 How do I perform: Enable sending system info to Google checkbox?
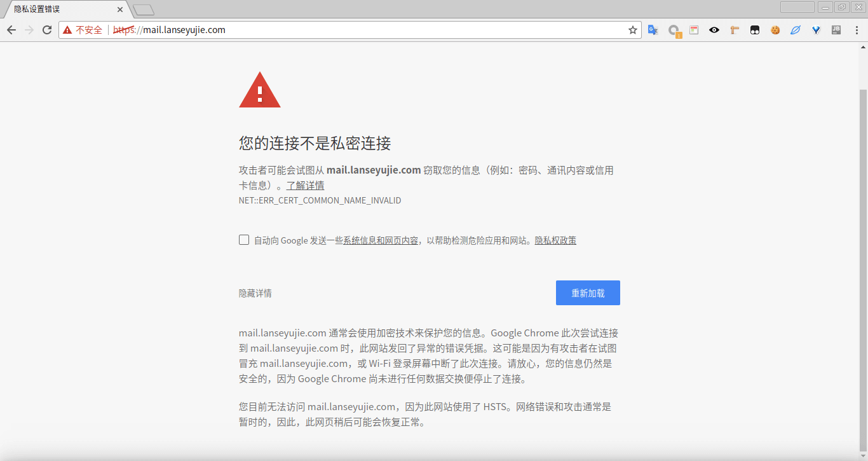click(x=244, y=240)
